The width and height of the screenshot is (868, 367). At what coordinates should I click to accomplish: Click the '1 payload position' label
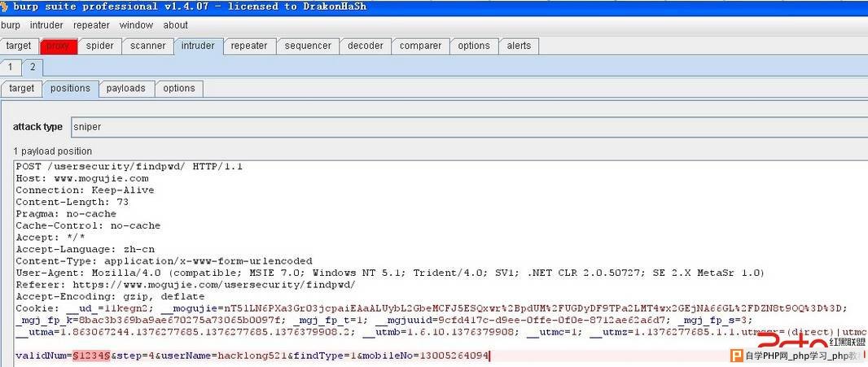[x=53, y=151]
